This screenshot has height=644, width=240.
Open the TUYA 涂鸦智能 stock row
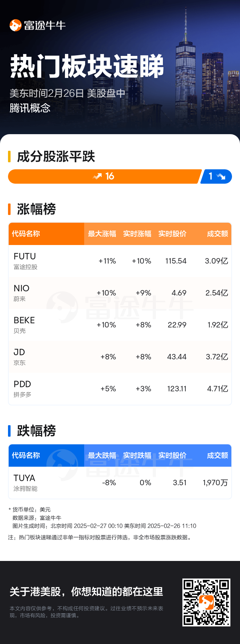pyautogui.click(x=120, y=483)
